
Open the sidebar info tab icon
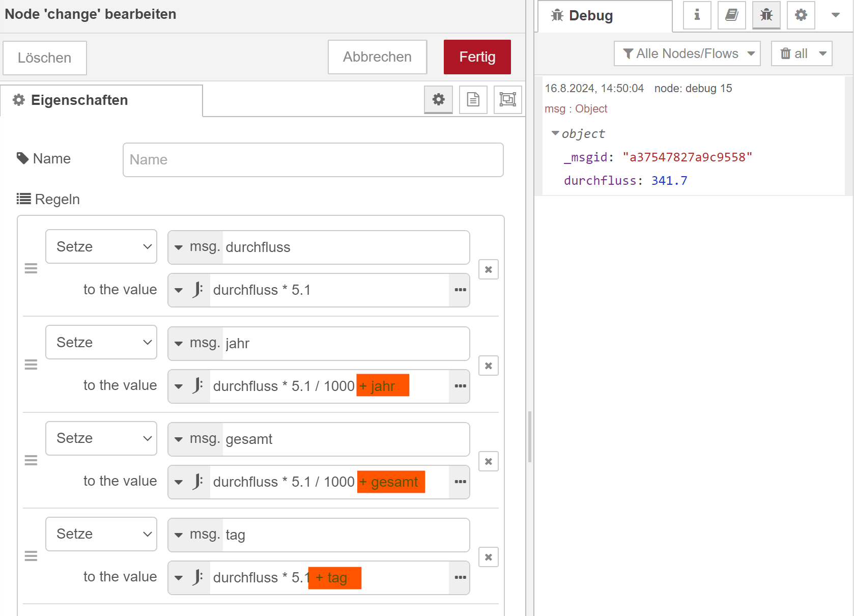tap(697, 15)
